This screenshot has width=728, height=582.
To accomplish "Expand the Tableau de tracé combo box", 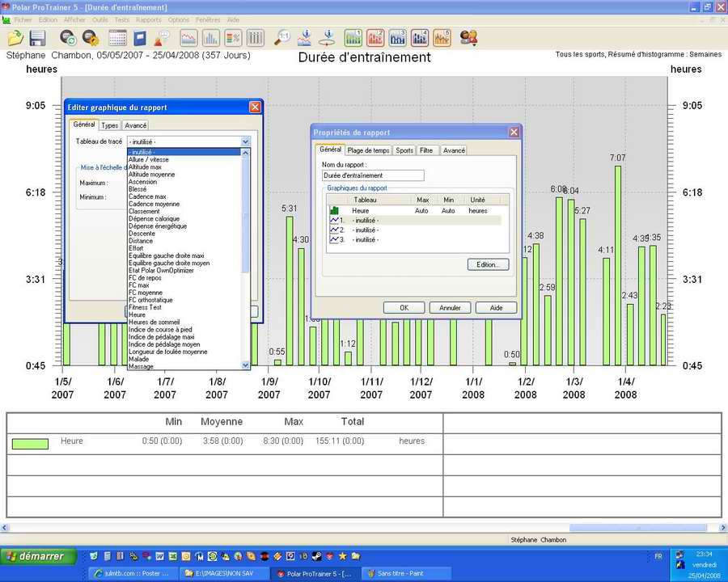I will (246, 141).
